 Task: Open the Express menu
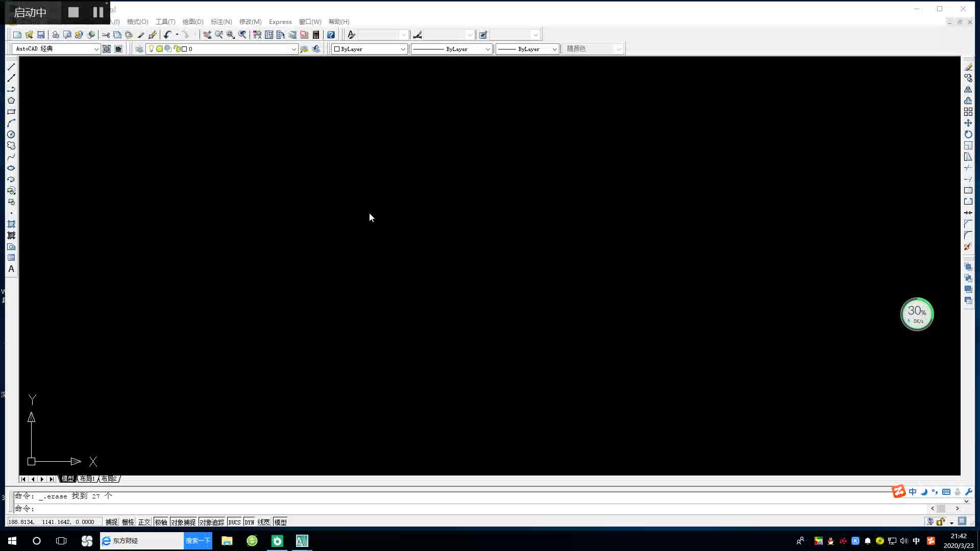(280, 22)
